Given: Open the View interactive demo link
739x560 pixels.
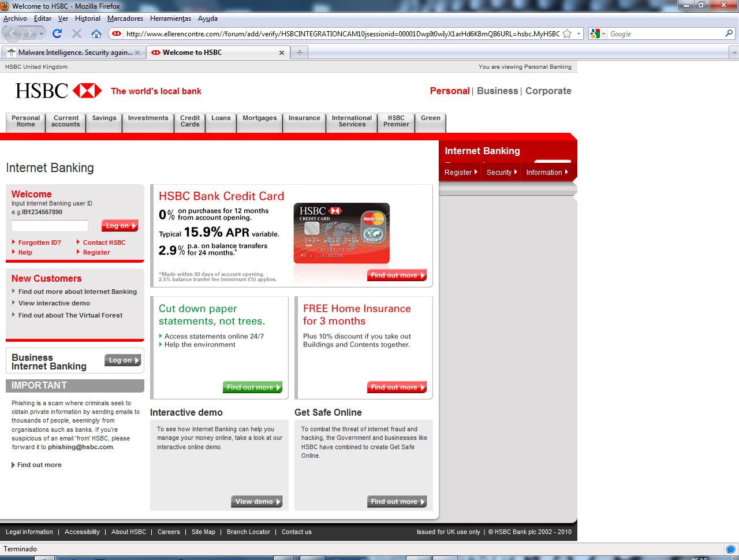Looking at the screenshot, I should pos(54,303).
